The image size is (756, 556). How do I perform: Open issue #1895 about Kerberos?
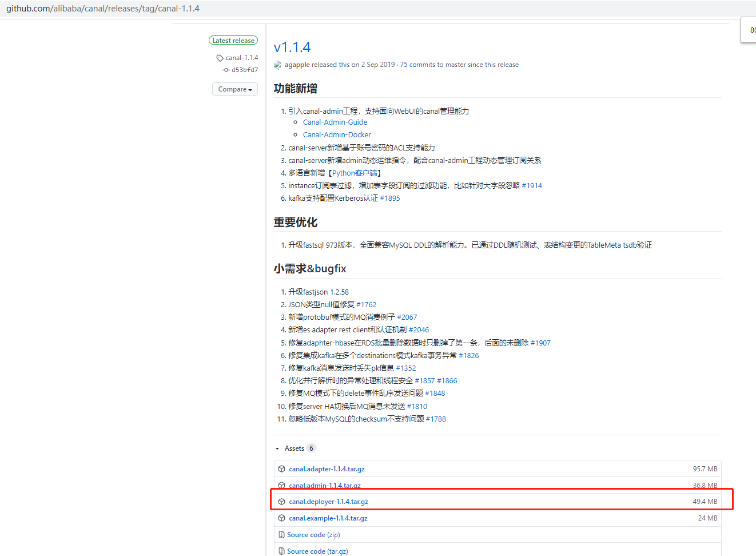[x=390, y=198]
